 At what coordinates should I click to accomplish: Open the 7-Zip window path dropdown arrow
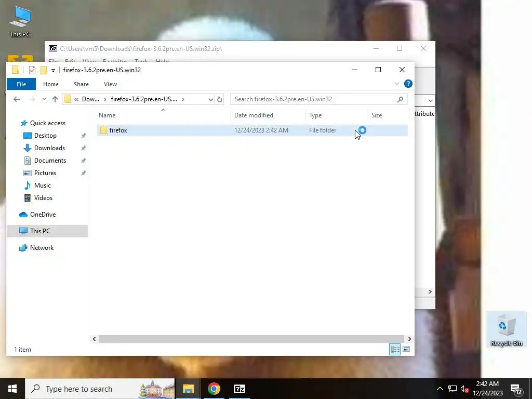pyautogui.click(x=430, y=100)
